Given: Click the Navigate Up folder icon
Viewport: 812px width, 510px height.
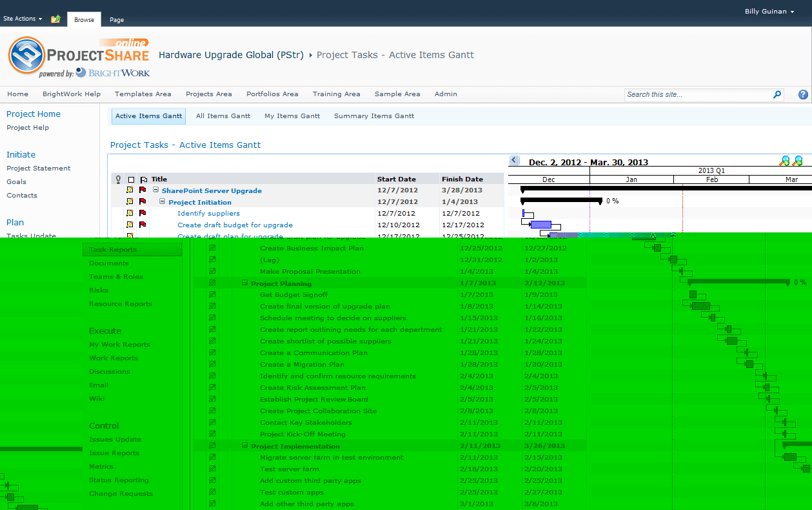Looking at the screenshot, I should (x=55, y=19).
